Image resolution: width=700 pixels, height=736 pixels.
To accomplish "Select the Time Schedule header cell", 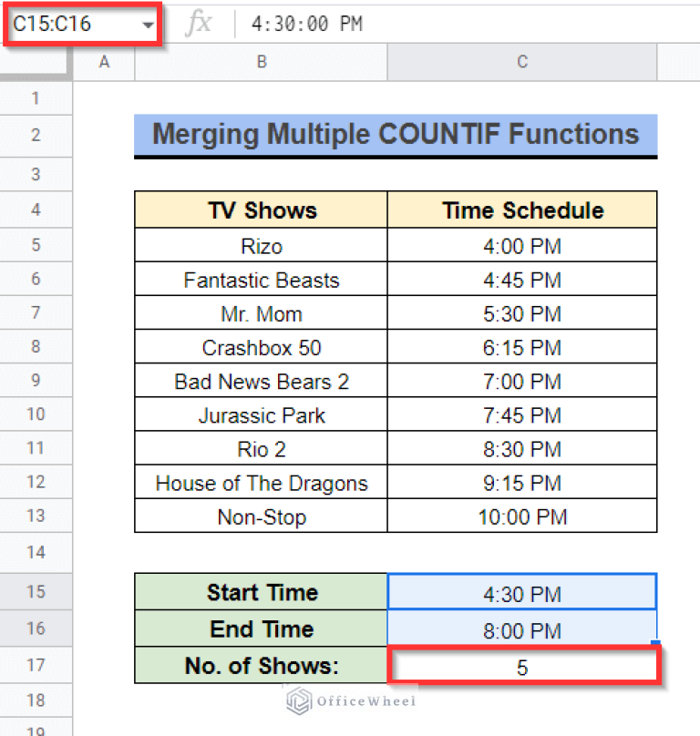I will [521, 210].
